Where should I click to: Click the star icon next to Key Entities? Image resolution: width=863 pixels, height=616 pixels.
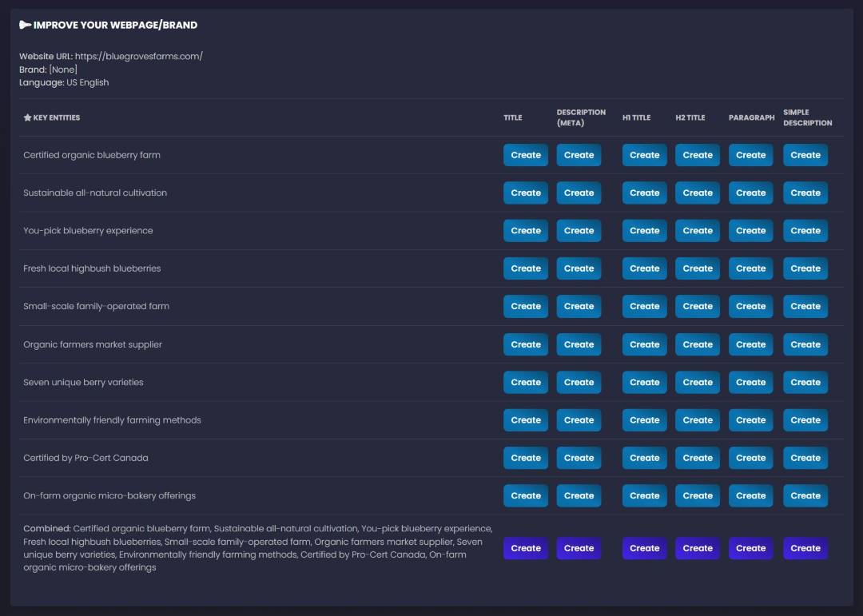pyautogui.click(x=27, y=117)
